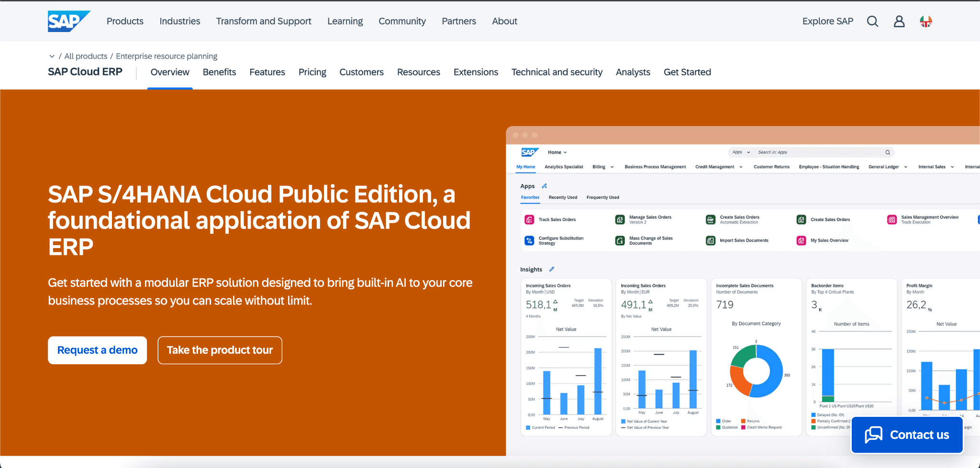Select the Recently Used tab
Screen dimensions: 980x468
click(x=563, y=197)
